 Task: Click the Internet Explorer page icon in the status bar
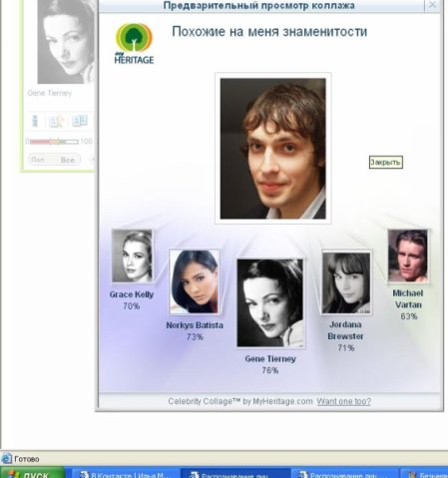(6, 458)
